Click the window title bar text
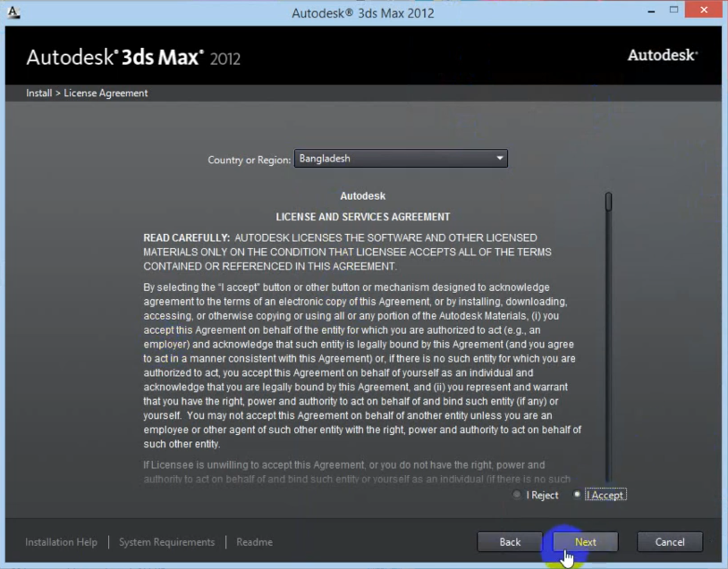This screenshot has width=728, height=569. (x=363, y=13)
